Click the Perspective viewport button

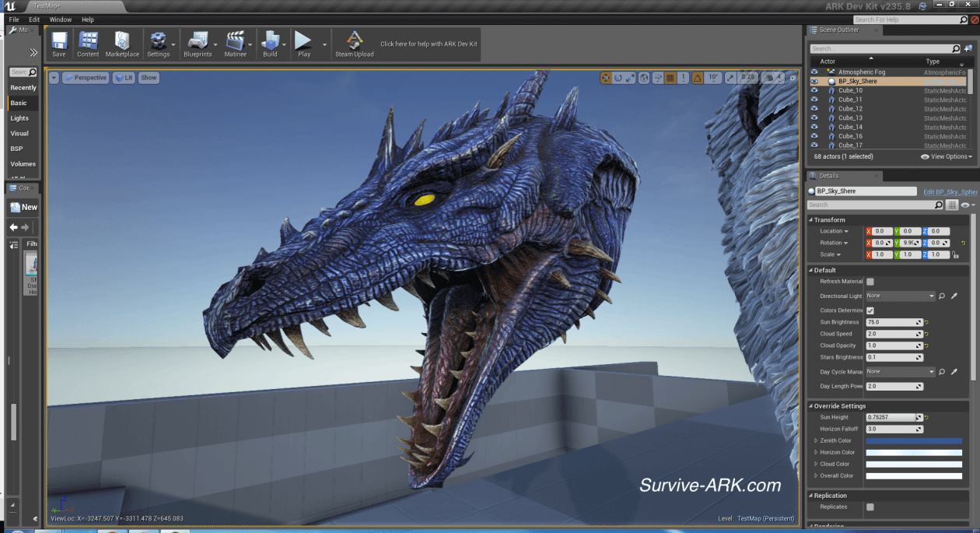(x=86, y=78)
